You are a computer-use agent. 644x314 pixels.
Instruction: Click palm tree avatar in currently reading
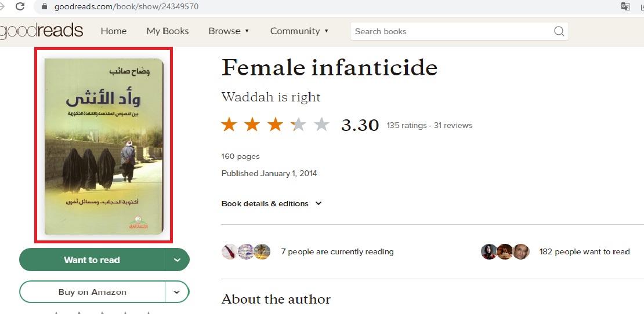coord(262,251)
